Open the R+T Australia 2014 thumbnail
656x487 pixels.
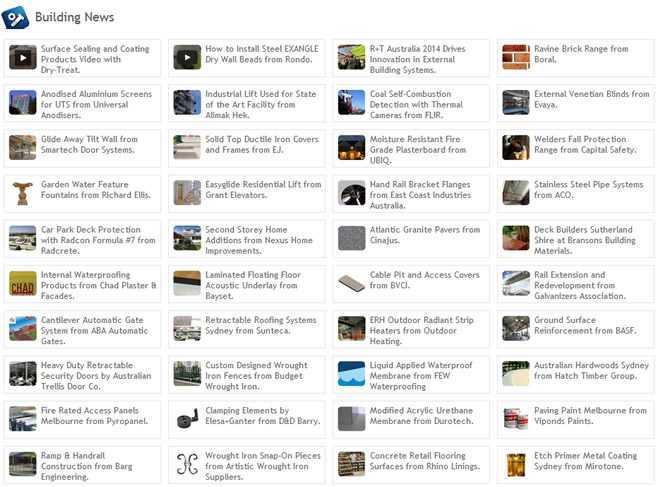[351, 57]
